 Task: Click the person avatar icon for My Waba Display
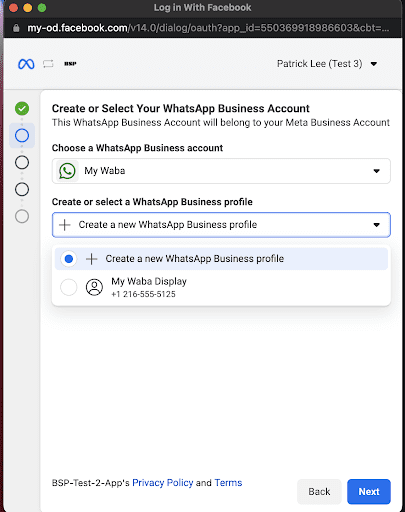94,287
